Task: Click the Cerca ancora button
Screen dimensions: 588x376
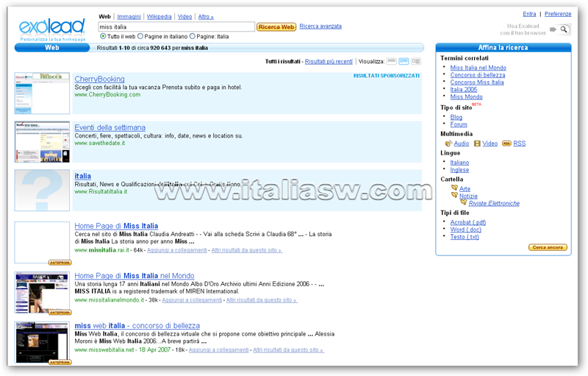Action: [548, 247]
